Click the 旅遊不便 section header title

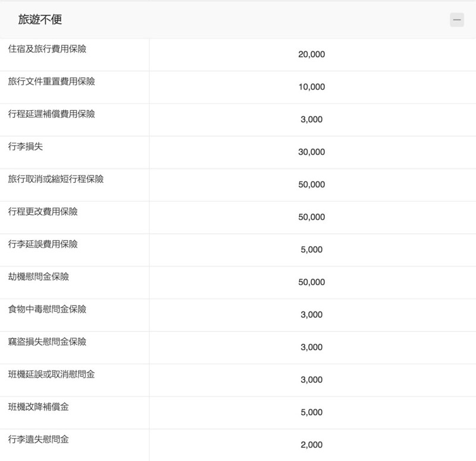(40, 20)
